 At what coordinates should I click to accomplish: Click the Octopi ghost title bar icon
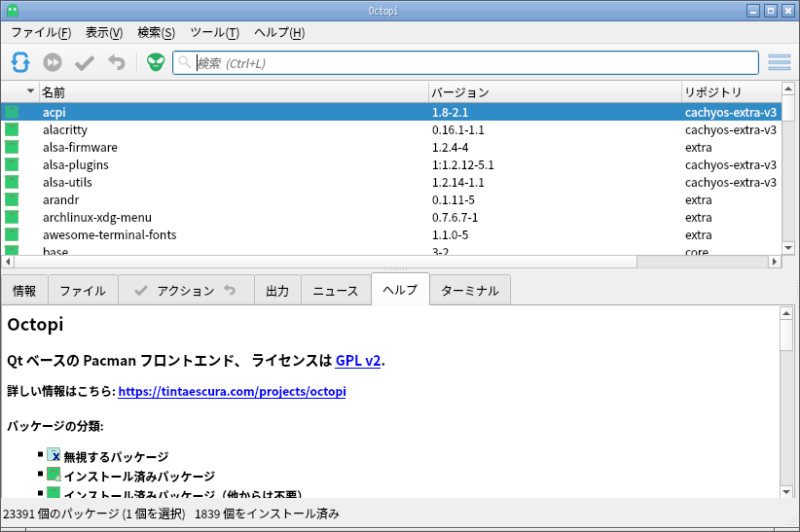click(13, 10)
